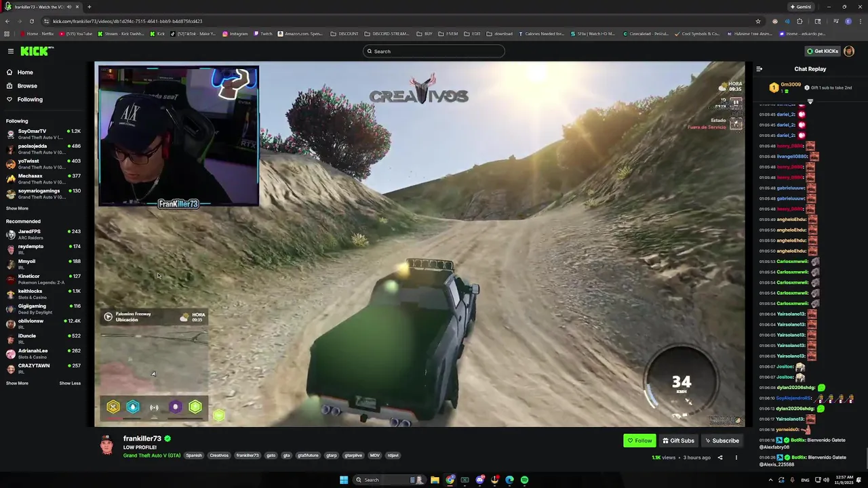Click the Subscribe button
The width and height of the screenshot is (868, 488).
pos(722,441)
